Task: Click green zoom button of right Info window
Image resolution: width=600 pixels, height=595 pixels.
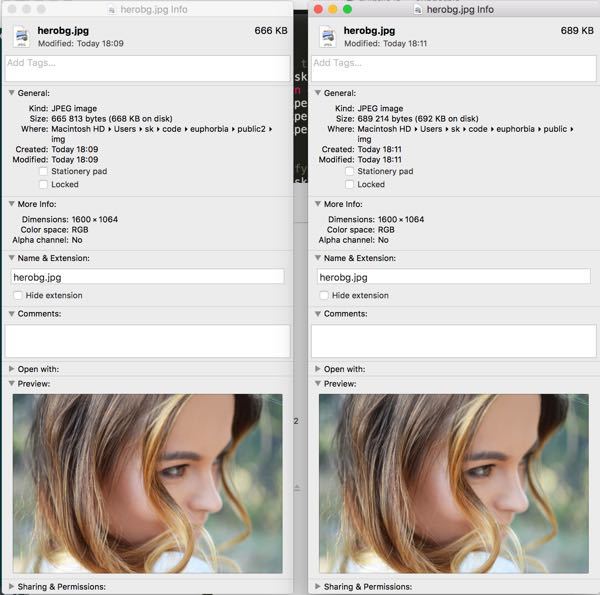Action: [x=347, y=9]
